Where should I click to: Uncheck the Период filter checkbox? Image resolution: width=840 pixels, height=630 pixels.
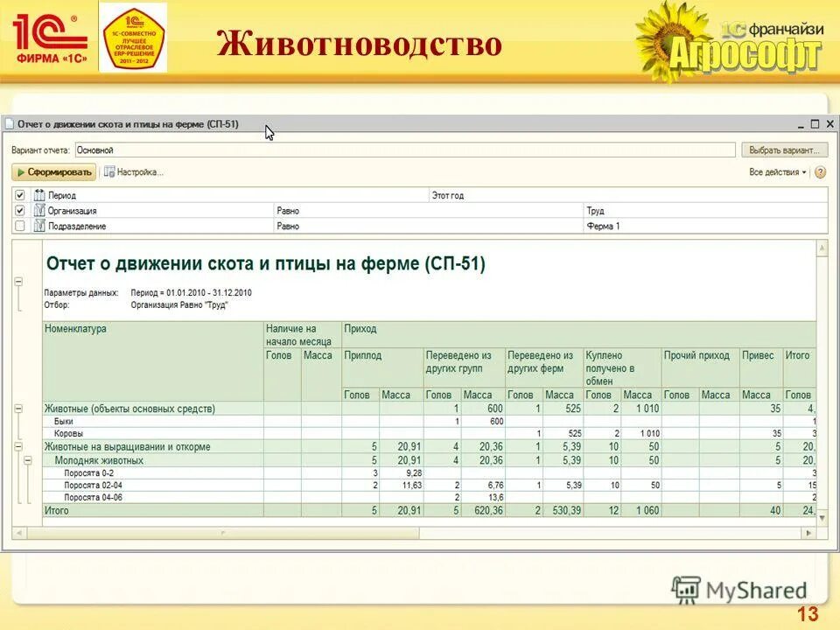tap(19, 194)
